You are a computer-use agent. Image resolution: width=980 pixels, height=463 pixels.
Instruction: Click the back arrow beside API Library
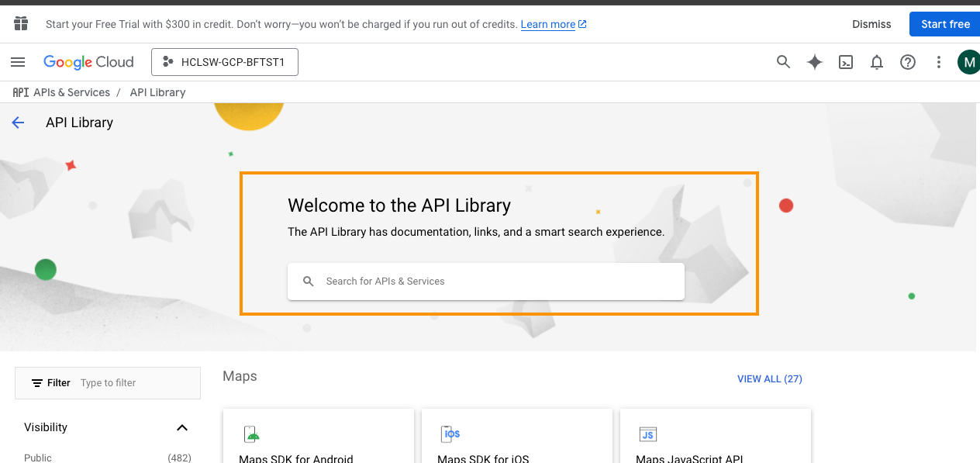pyautogui.click(x=18, y=123)
